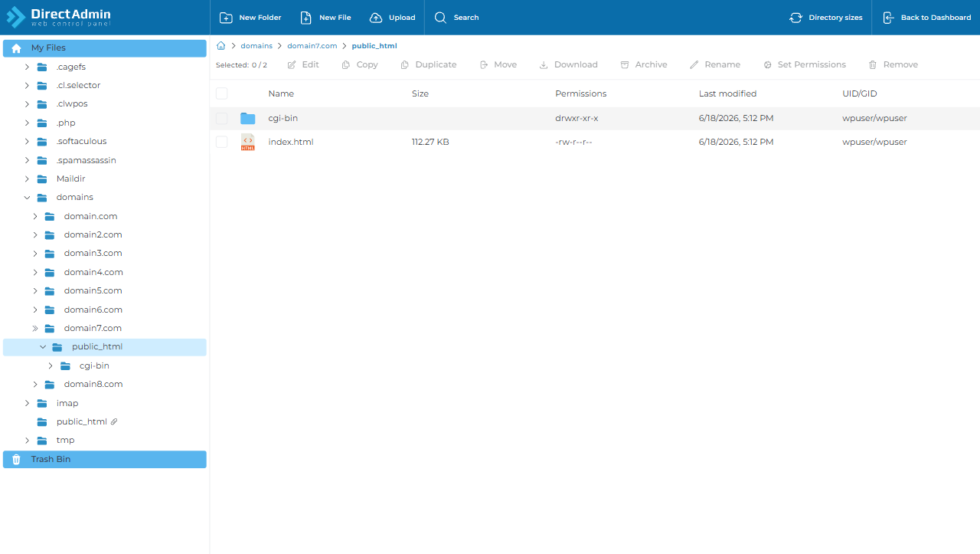Click the cgi-bin folder icon in file list

click(247, 119)
